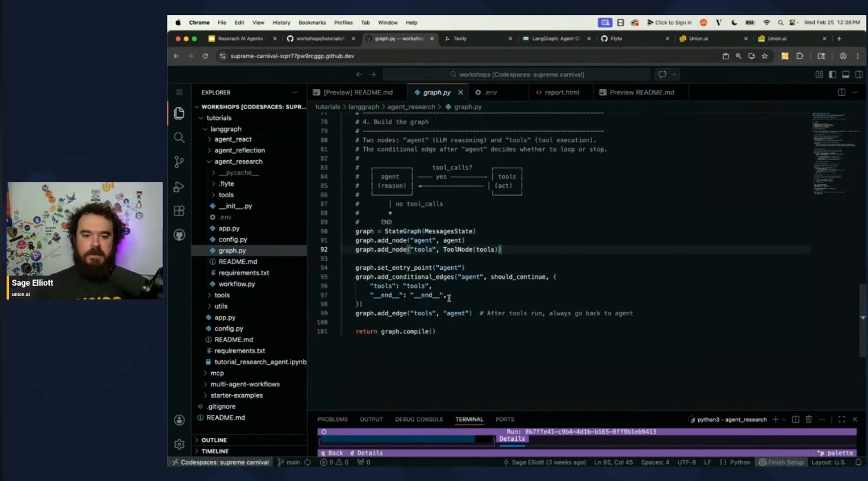Open the Remote Explorer view
868x481 pixels.
click(179, 235)
